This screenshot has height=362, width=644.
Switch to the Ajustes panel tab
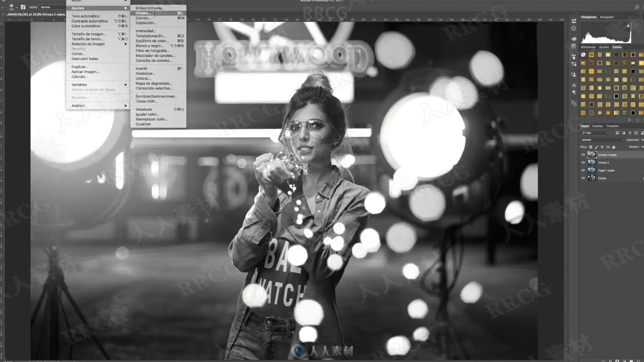(604, 47)
